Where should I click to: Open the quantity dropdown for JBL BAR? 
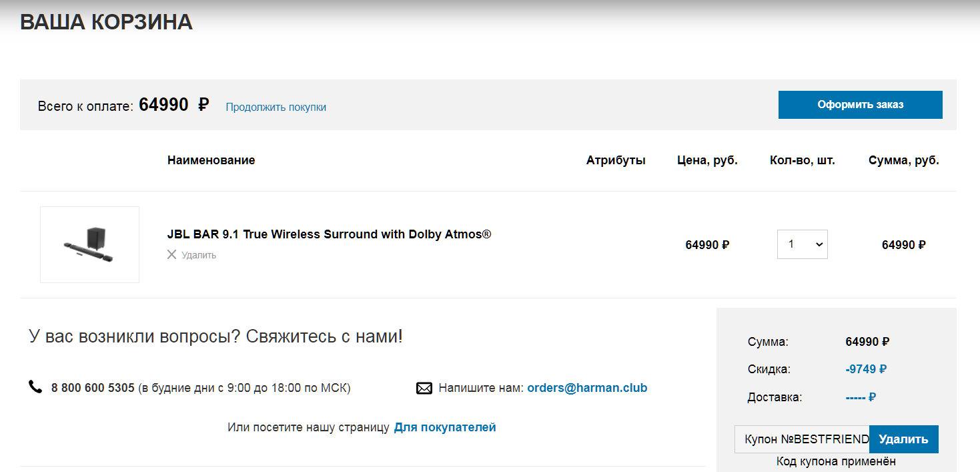(x=802, y=244)
